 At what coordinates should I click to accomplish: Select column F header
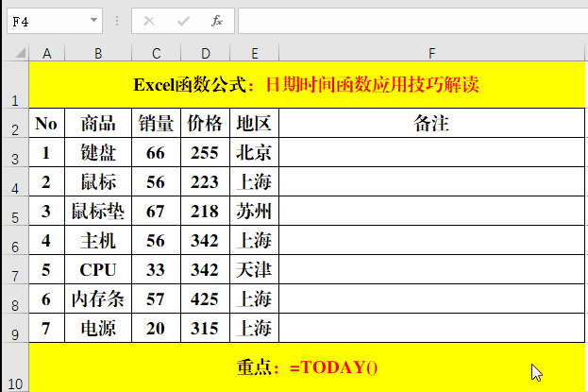pos(432,53)
